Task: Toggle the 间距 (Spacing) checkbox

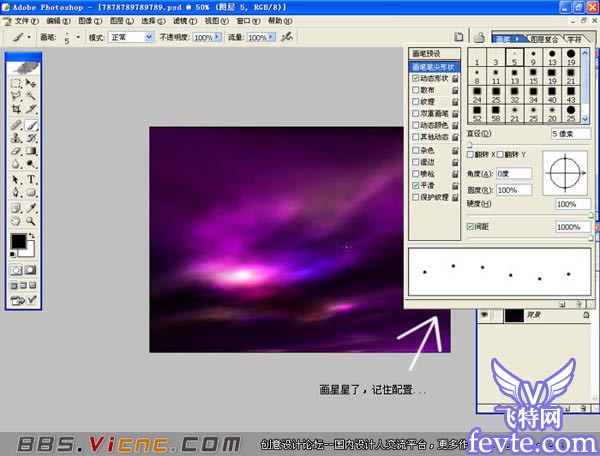Action: (471, 227)
